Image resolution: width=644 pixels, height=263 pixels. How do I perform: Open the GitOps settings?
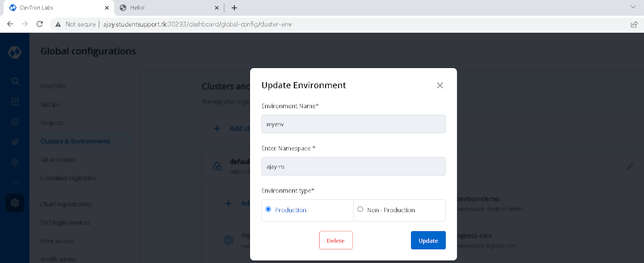click(x=50, y=105)
